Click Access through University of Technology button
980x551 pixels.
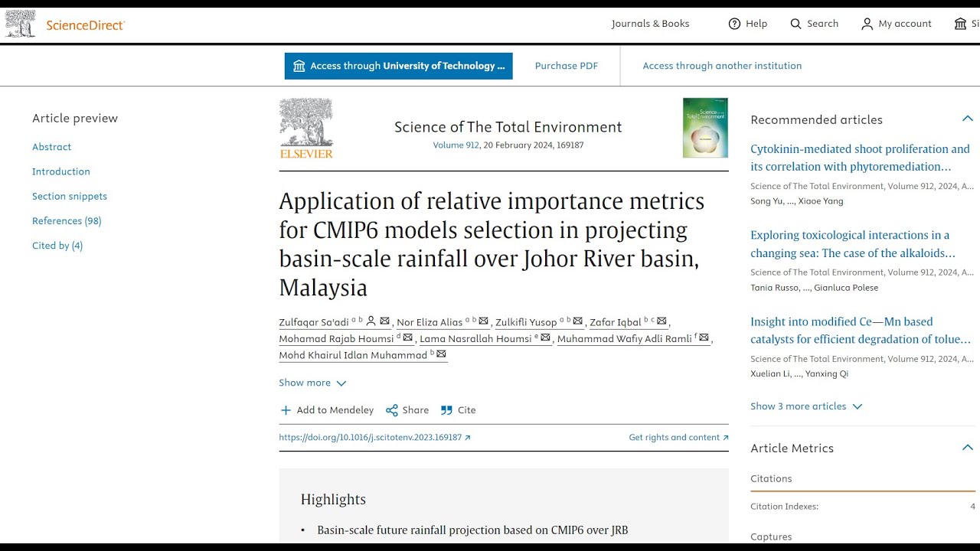pos(399,66)
